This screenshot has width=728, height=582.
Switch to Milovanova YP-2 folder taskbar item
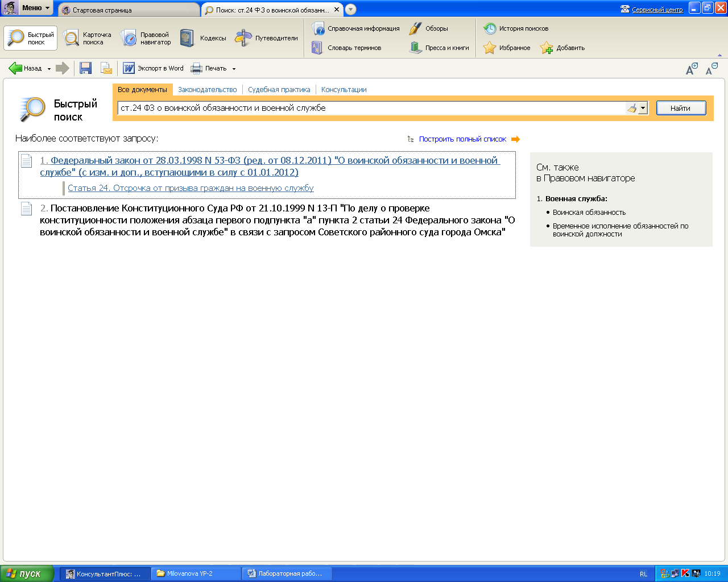(x=196, y=574)
